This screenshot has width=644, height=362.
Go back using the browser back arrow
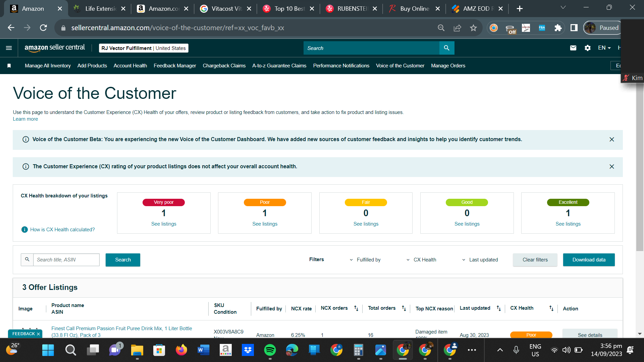(x=11, y=28)
